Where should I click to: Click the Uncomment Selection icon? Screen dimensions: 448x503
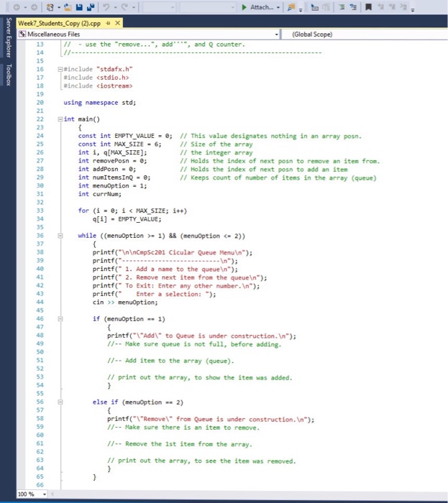[x=353, y=7]
